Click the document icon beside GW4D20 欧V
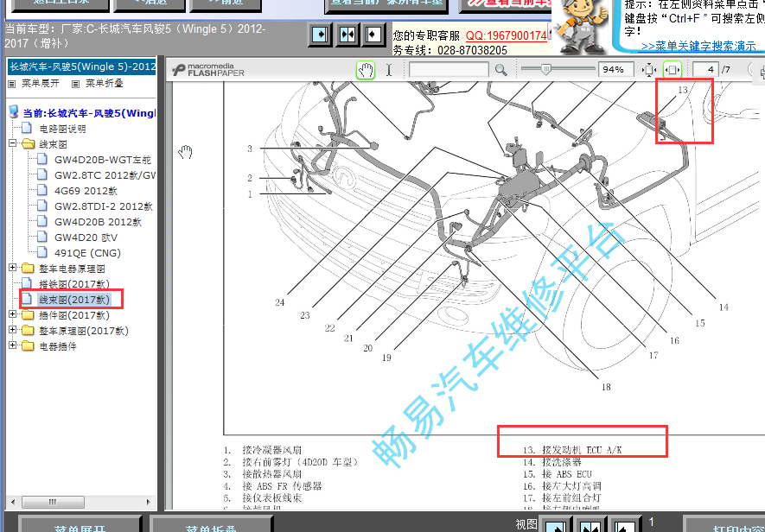Screen dimensions: 765x532 pyautogui.click(x=42, y=237)
